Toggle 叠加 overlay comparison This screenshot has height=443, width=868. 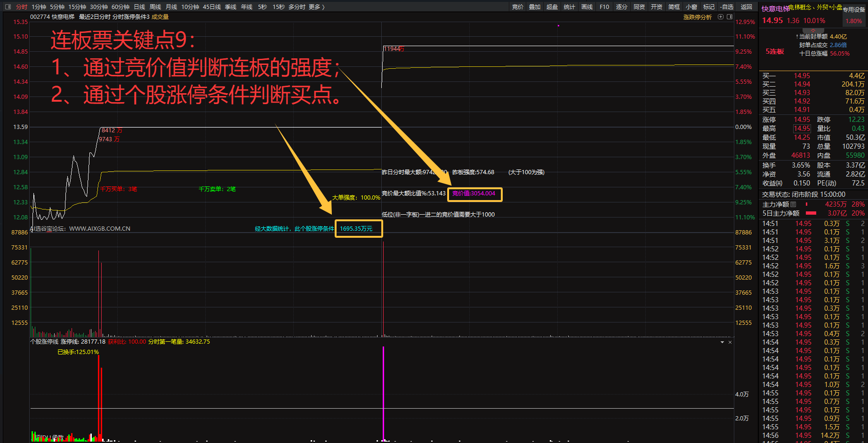click(535, 7)
